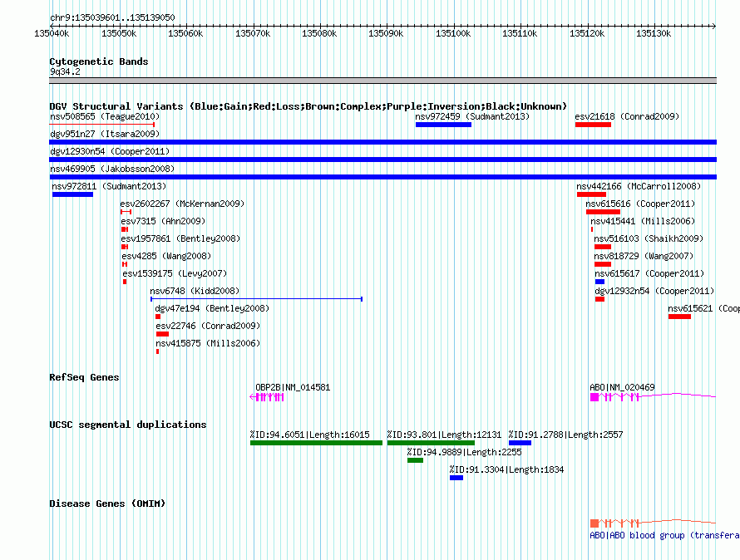Open the dgv47e194 (Bentley2008) label
740x560 pixels.
[x=212, y=308]
